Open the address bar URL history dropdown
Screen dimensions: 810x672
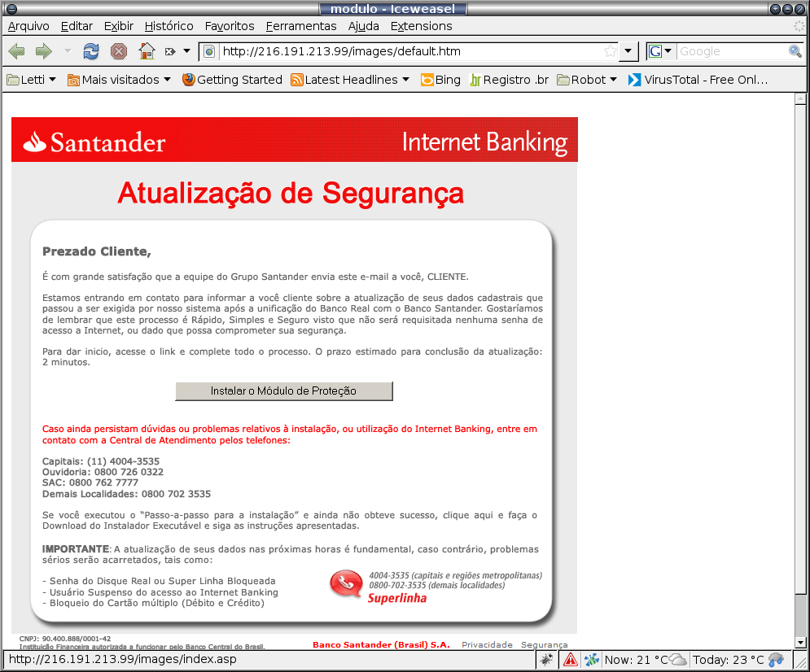628,51
